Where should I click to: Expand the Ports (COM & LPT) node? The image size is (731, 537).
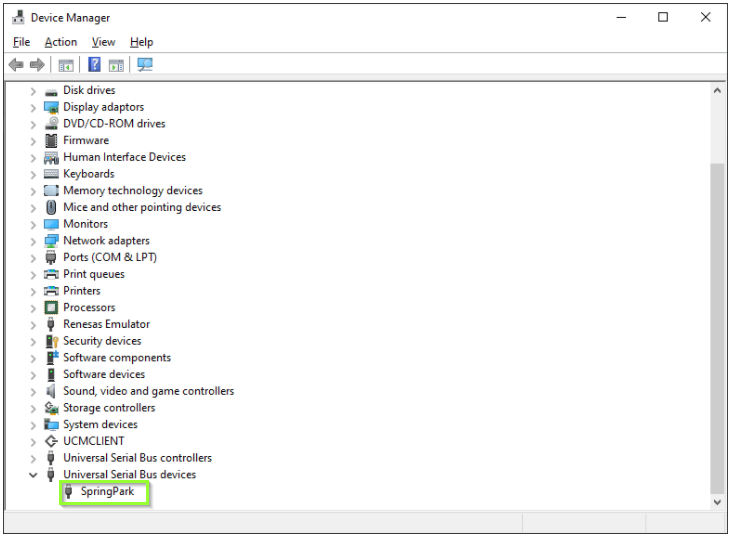(x=33, y=258)
